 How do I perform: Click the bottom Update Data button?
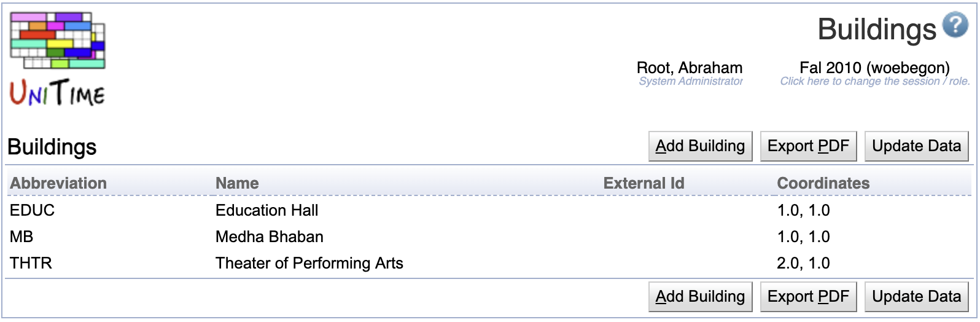[916, 297]
